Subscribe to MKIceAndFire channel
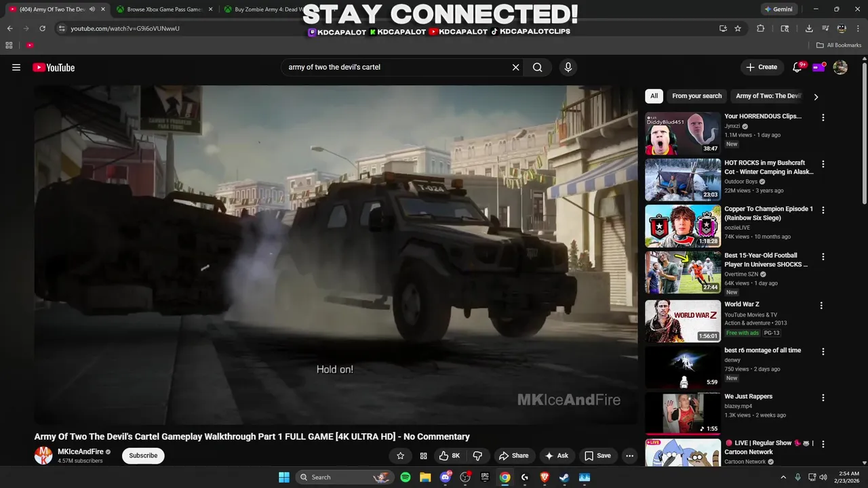The height and width of the screenshot is (488, 868). coord(143,455)
